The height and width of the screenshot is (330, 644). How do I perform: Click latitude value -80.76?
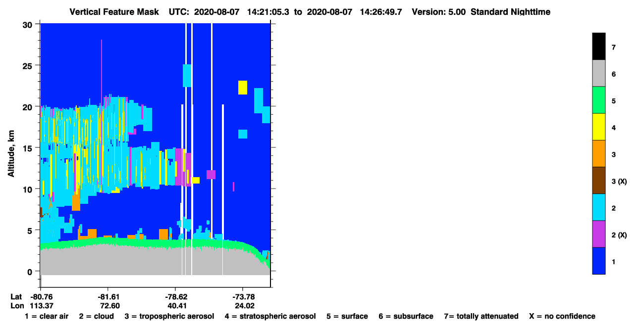click(43, 297)
